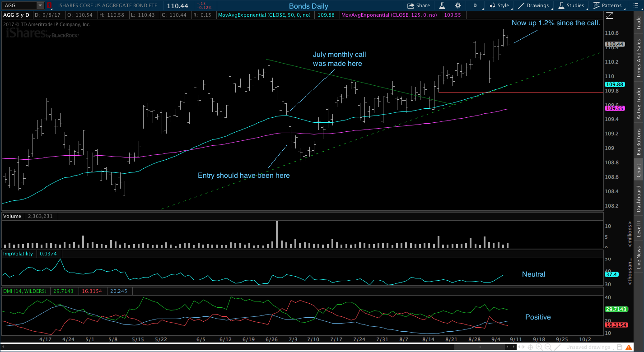Click the ImpVolatility study label
The width and height of the screenshot is (644, 352).
click(18, 254)
